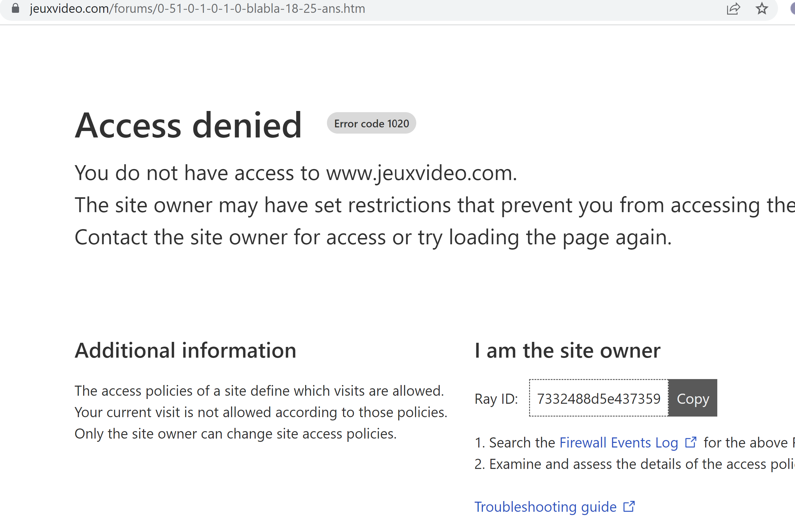Open the profile avatar beside the address bar
The height and width of the screenshot is (532, 795).
tap(792, 9)
